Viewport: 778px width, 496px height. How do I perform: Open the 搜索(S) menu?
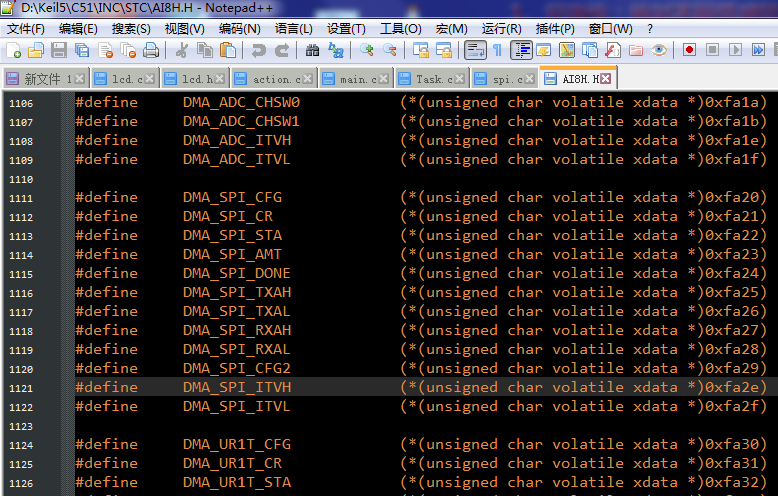[x=131, y=29]
